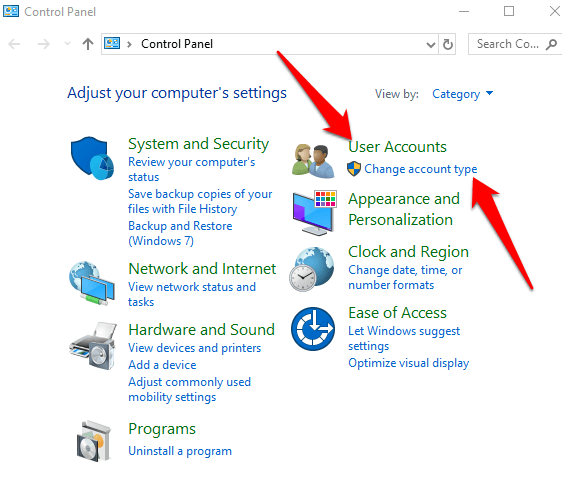Click View network status and tasks

click(x=192, y=294)
